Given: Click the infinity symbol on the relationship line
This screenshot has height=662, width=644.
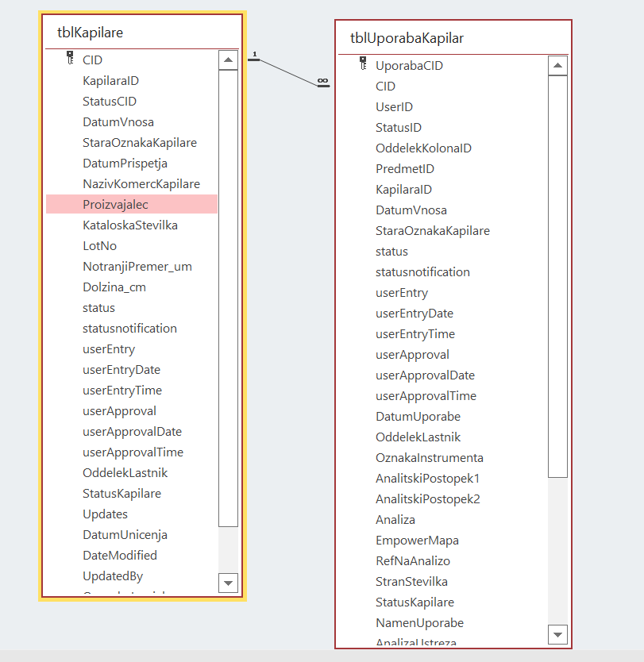Looking at the screenshot, I should pos(322,81).
